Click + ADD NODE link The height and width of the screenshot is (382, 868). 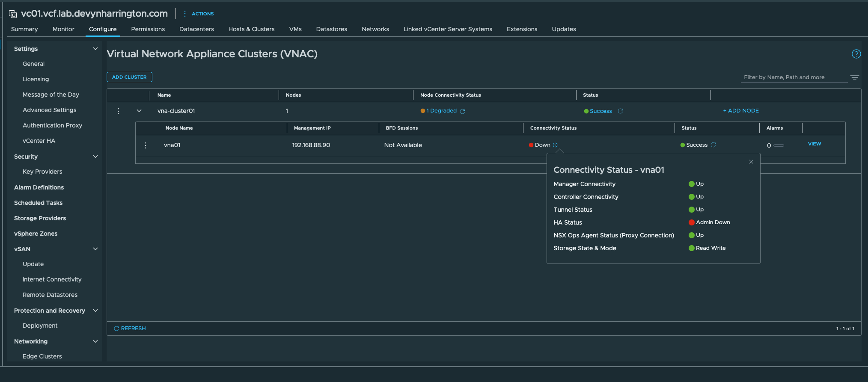(741, 111)
